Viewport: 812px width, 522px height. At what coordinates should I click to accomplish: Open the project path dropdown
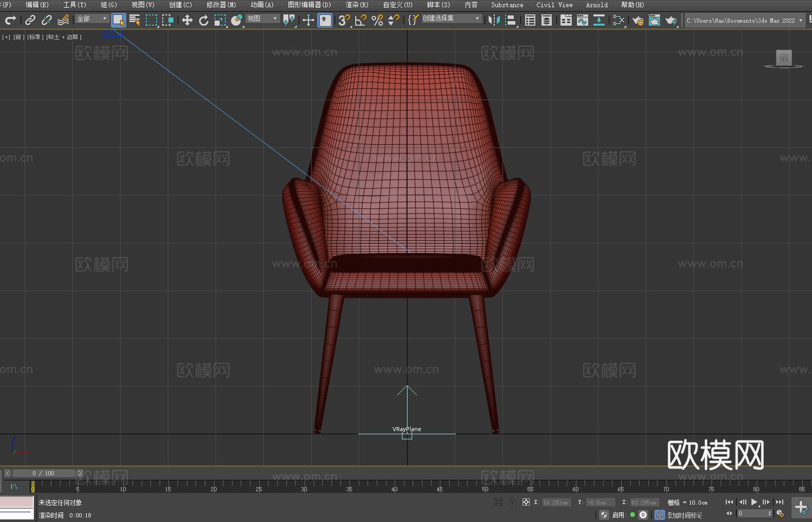[745, 21]
